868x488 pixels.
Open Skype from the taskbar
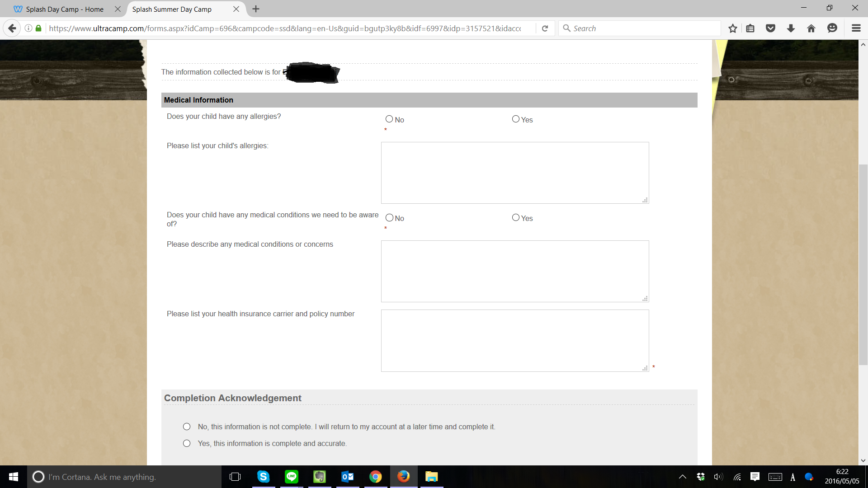pyautogui.click(x=264, y=477)
